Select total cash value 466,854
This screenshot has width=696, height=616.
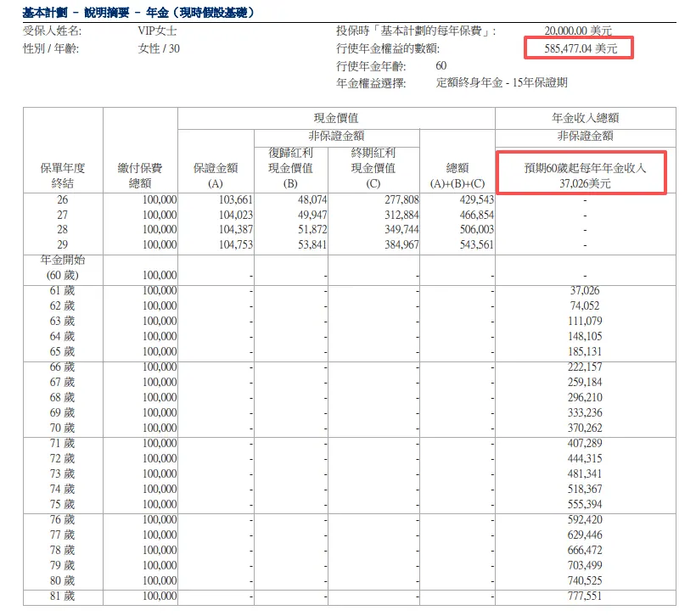click(x=477, y=216)
